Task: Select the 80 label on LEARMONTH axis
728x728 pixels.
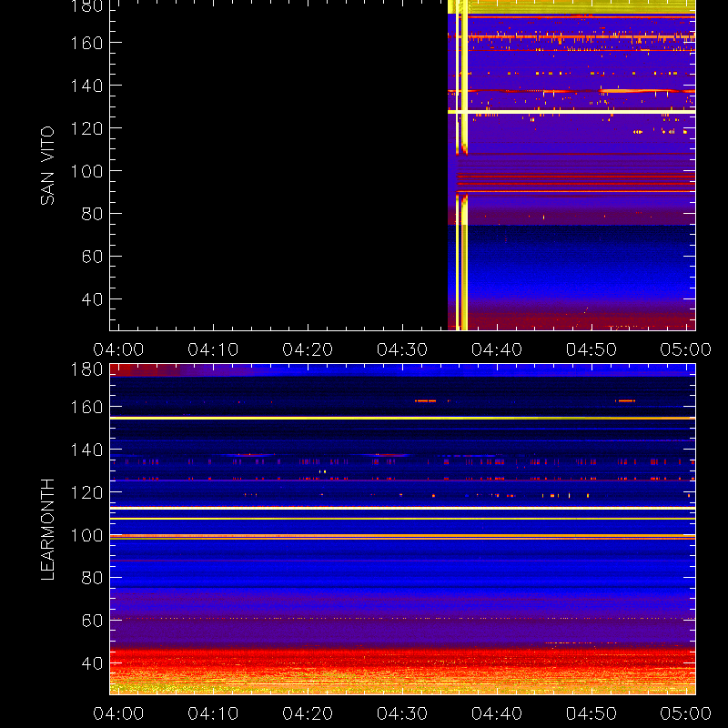Action: (92, 578)
